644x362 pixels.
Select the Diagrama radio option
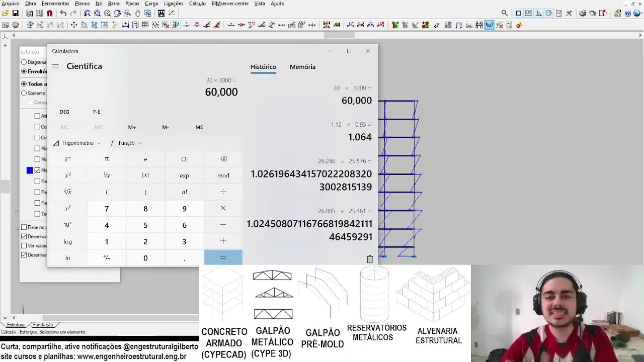[24, 62]
